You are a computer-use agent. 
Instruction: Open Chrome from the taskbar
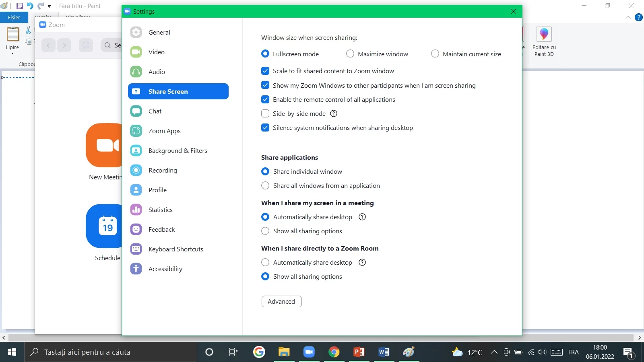click(x=334, y=352)
